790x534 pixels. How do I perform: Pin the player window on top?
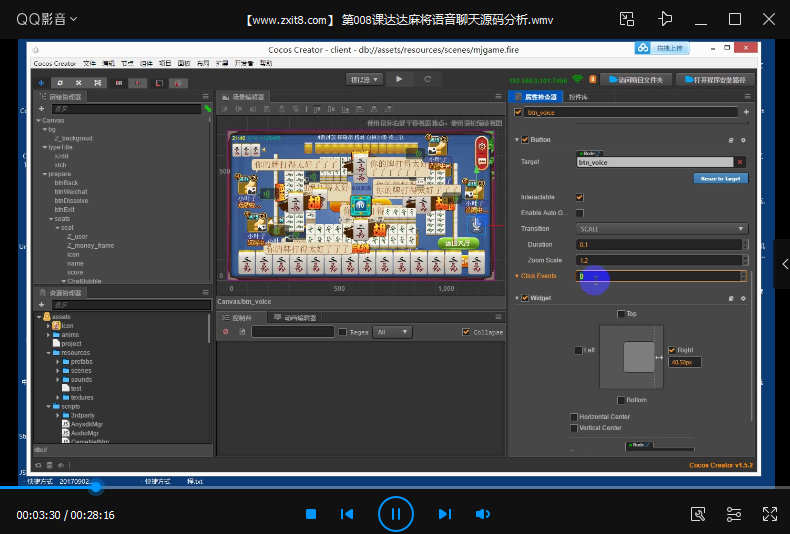coord(665,19)
